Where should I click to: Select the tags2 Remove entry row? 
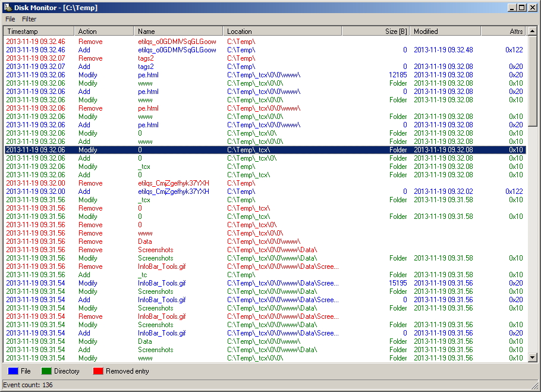tap(265, 58)
